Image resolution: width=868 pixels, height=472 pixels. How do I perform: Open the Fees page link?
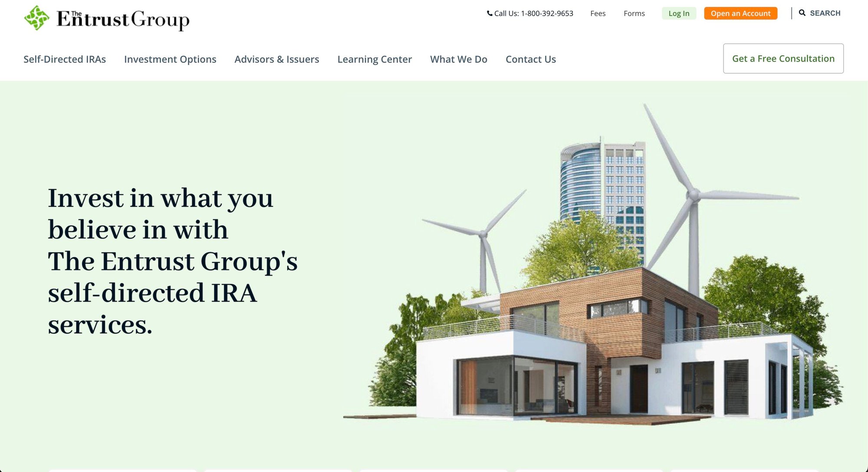(x=598, y=13)
